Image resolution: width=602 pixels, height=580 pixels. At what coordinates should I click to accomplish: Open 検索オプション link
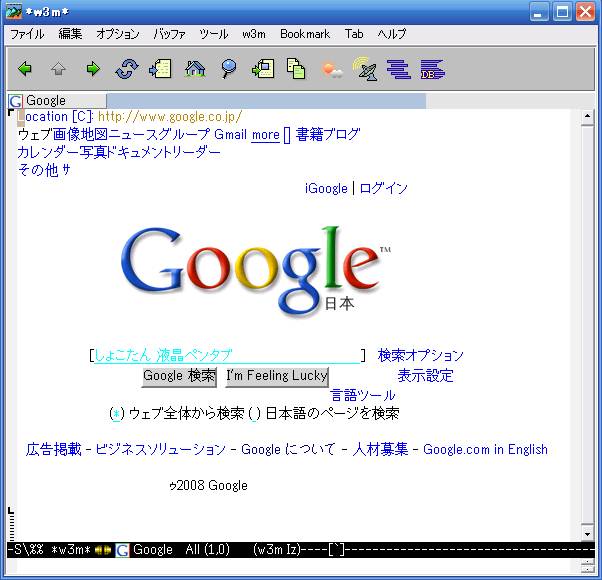[421, 355]
